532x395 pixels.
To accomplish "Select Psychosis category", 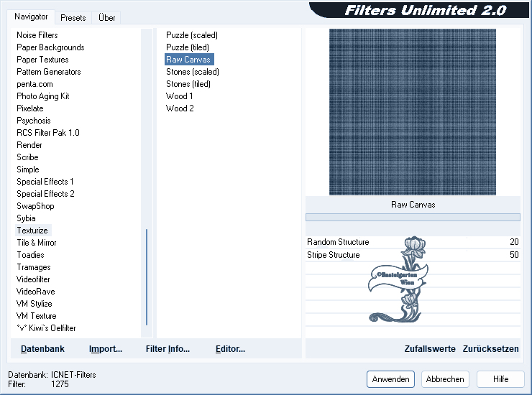I will coord(33,121).
